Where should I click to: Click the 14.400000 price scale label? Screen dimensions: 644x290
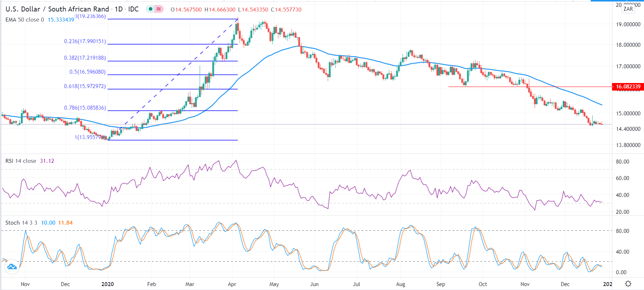[628, 129]
